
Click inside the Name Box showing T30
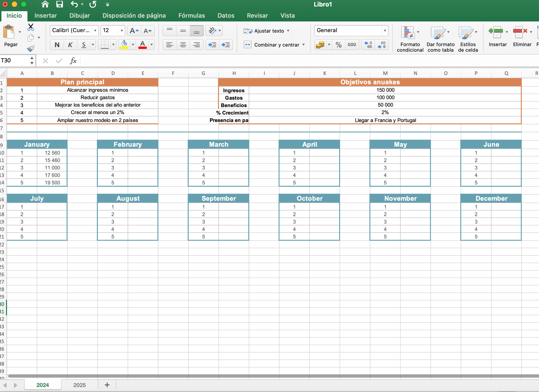click(14, 60)
